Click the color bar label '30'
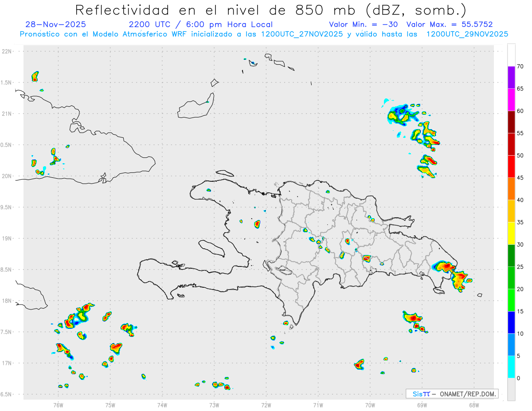The width and height of the screenshot is (532, 411). pos(520,245)
